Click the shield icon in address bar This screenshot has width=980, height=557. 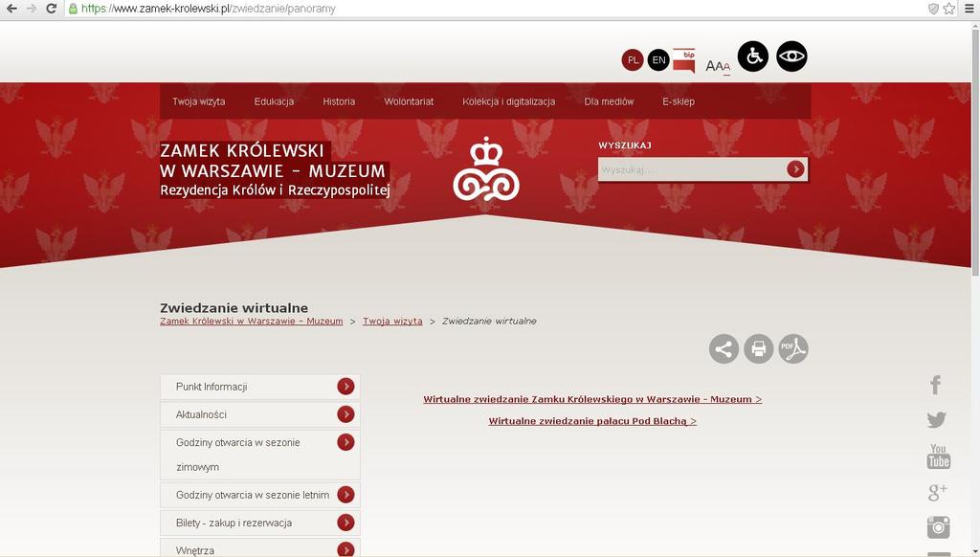(x=933, y=9)
